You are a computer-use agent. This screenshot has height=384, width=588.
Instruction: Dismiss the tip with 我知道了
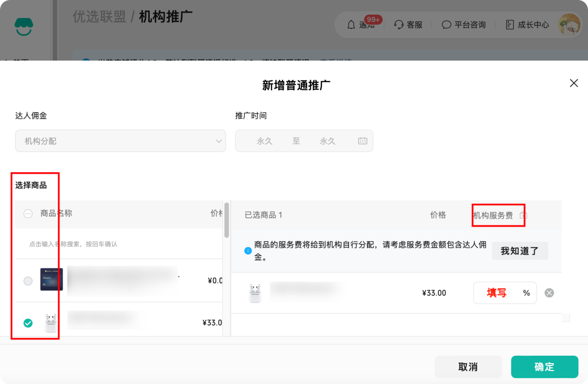pyautogui.click(x=520, y=251)
